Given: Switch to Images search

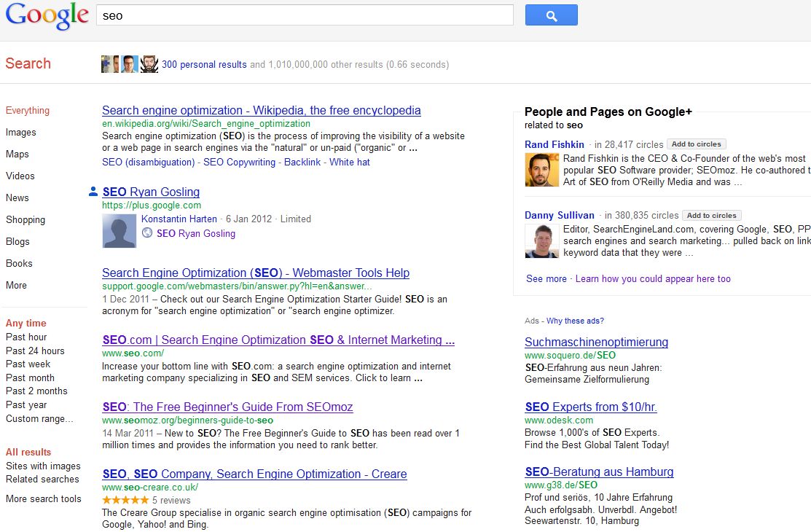Looking at the screenshot, I should pos(20,132).
